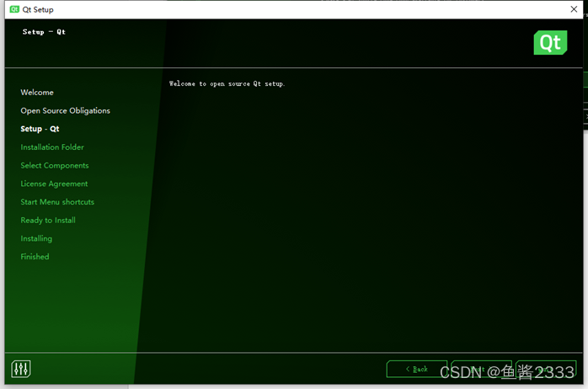Image resolution: width=588 pixels, height=389 pixels.
Task: Select the Installation Folder step
Action: [52, 147]
